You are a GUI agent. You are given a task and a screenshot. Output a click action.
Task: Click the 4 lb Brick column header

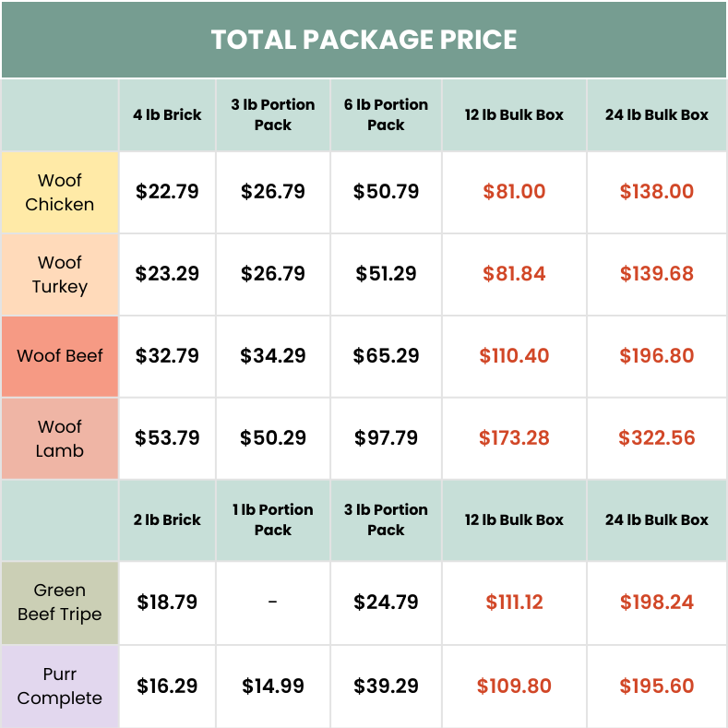pyautogui.click(x=167, y=115)
